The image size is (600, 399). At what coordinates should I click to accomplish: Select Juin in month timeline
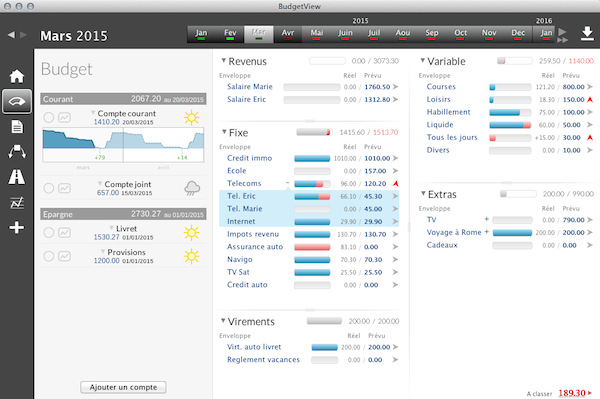[x=345, y=34]
